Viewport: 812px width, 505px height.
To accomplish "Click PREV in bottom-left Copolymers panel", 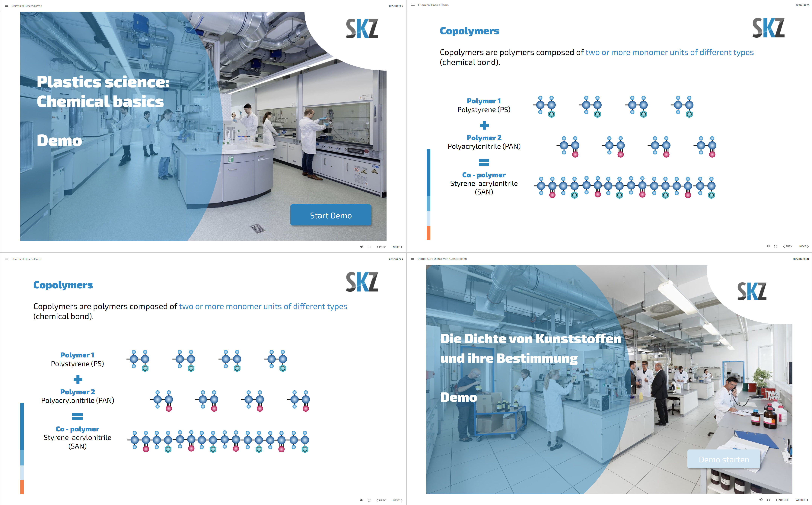I will point(381,500).
